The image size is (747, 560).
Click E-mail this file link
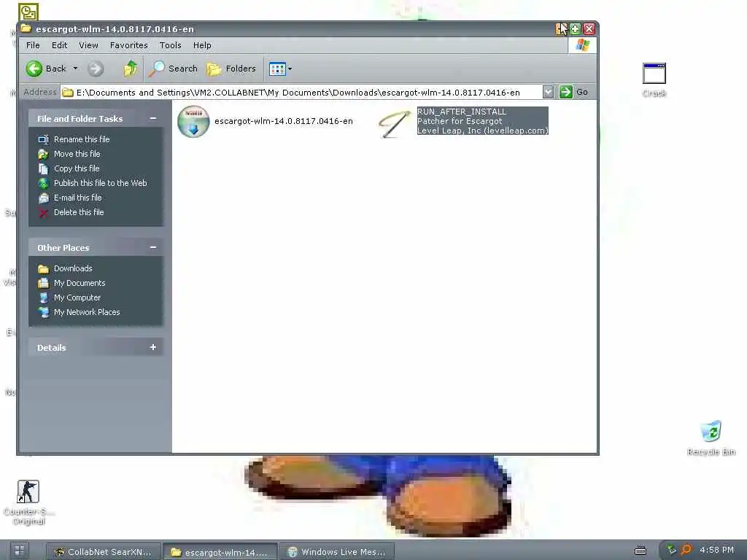pyautogui.click(x=77, y=197)
